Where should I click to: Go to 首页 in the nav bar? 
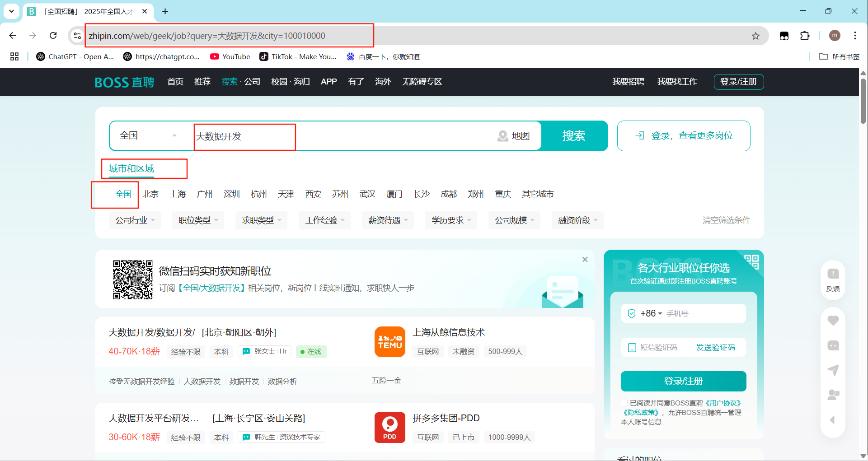pyautogui.click(x=175, y=82)
